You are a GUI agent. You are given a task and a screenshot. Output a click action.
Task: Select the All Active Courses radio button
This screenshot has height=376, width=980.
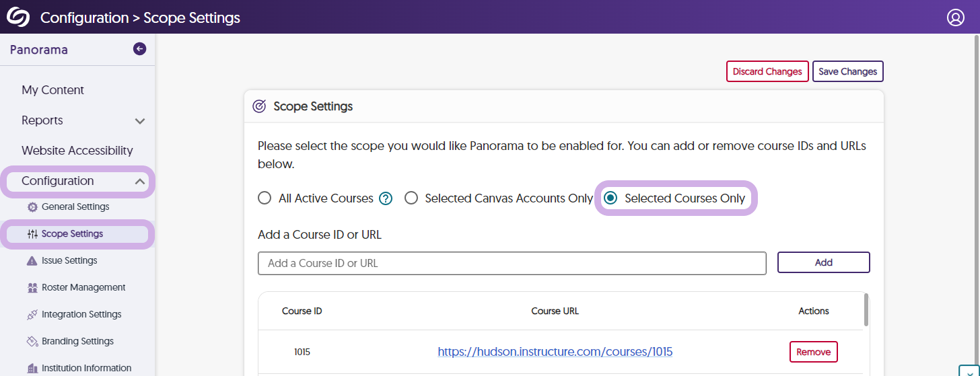tap(265, 198)
